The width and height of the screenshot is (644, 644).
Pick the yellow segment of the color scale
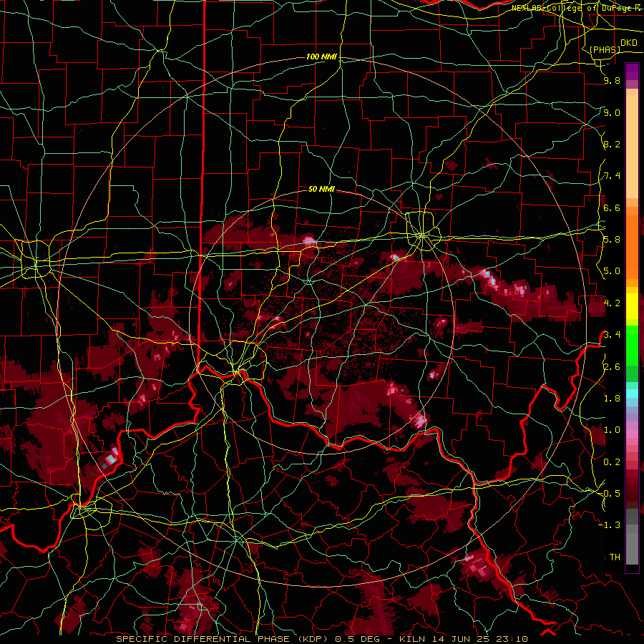pos(632,306)
